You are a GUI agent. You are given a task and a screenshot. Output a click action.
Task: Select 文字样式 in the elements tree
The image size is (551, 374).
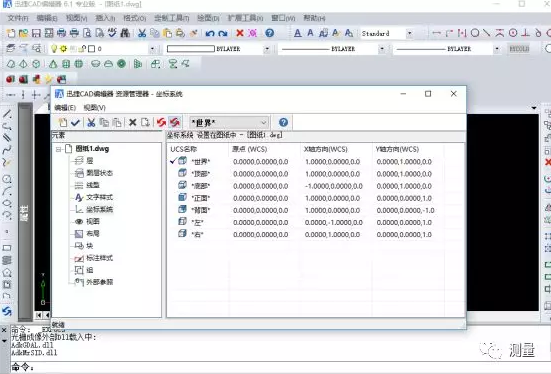pos(99,197)
